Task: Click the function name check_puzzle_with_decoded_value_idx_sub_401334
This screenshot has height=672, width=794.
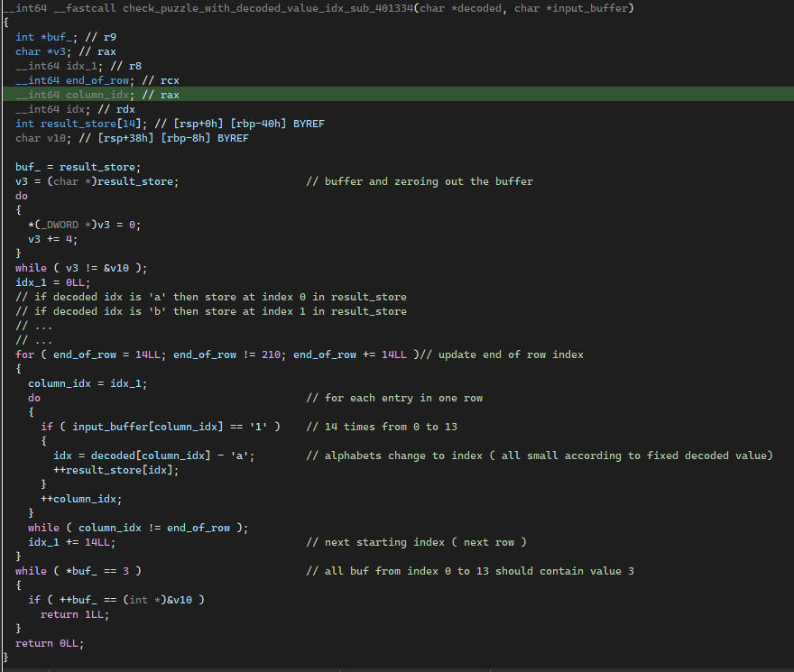Action: (268, 8)
